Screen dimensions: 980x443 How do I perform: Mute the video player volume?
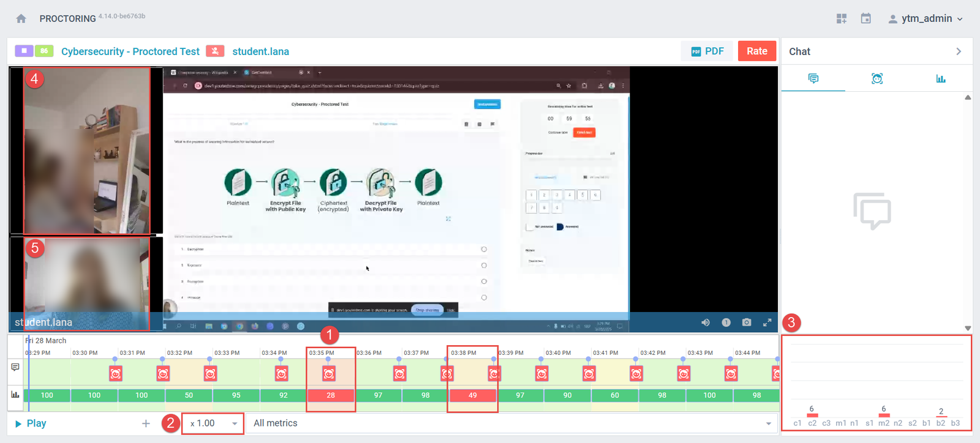pyautogui.click(x=706, y=322)
